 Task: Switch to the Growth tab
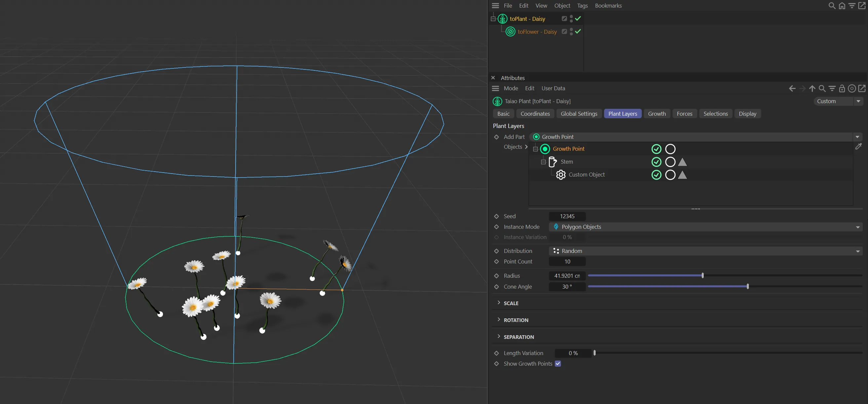pos(657,114)
